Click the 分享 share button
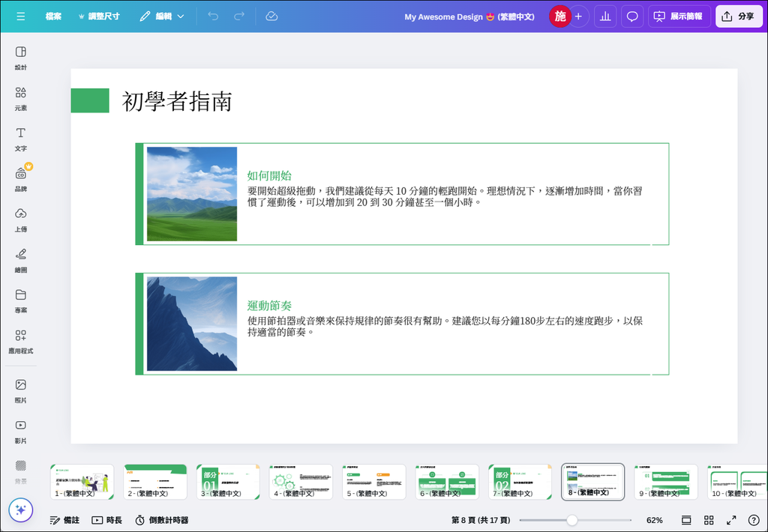The width and height of the screenshot is (768, 532). click(739, 16)
